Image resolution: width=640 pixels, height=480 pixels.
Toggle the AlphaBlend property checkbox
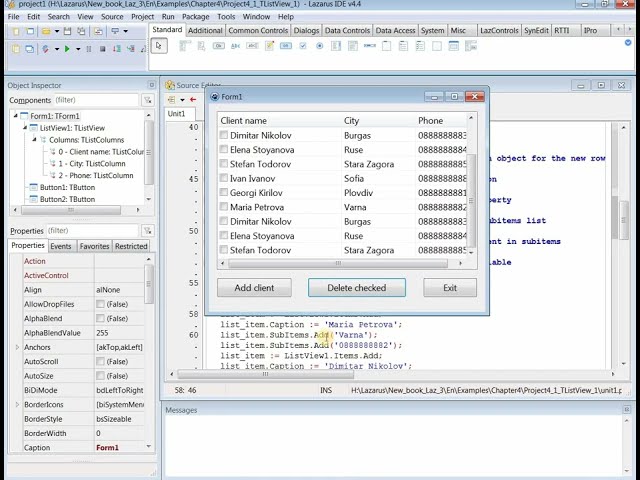(100, 318)
